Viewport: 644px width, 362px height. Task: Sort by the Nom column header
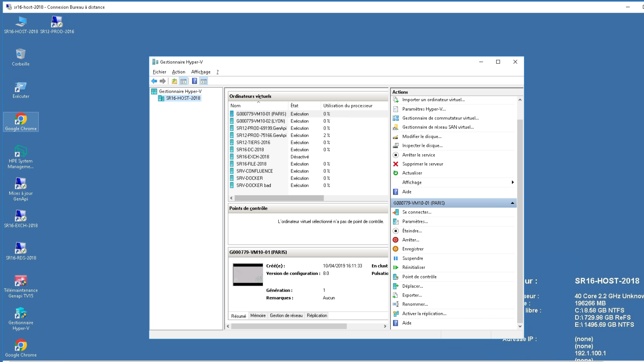tap(258, 106)
